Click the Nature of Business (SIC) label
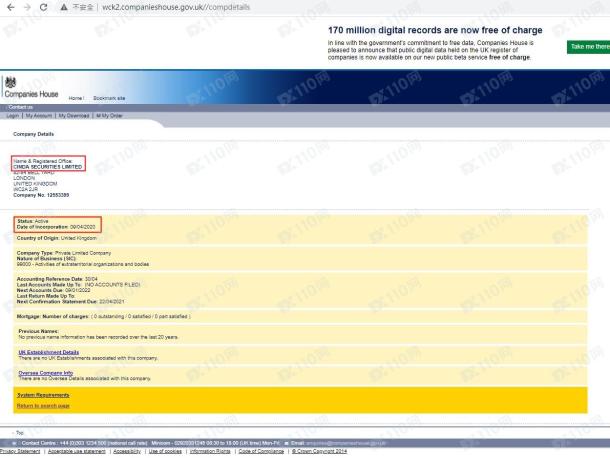Viewport: 610px width, 458px height. coord(46,258)
